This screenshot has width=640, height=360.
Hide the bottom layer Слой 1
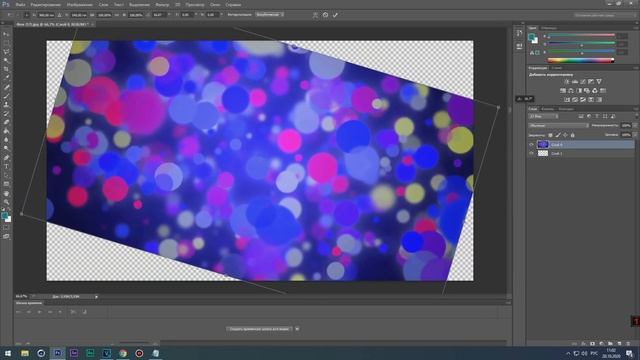point(531,153)
